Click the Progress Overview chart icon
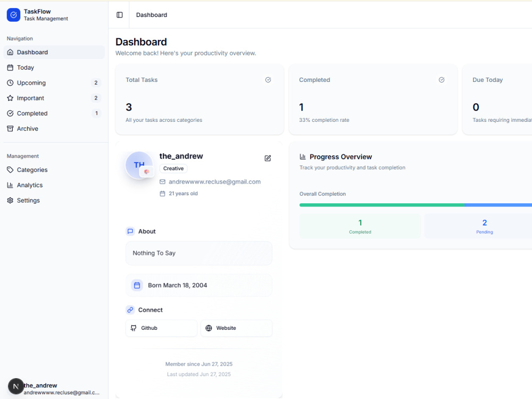Viewport: 532px width, 399px height. point(303,156)
